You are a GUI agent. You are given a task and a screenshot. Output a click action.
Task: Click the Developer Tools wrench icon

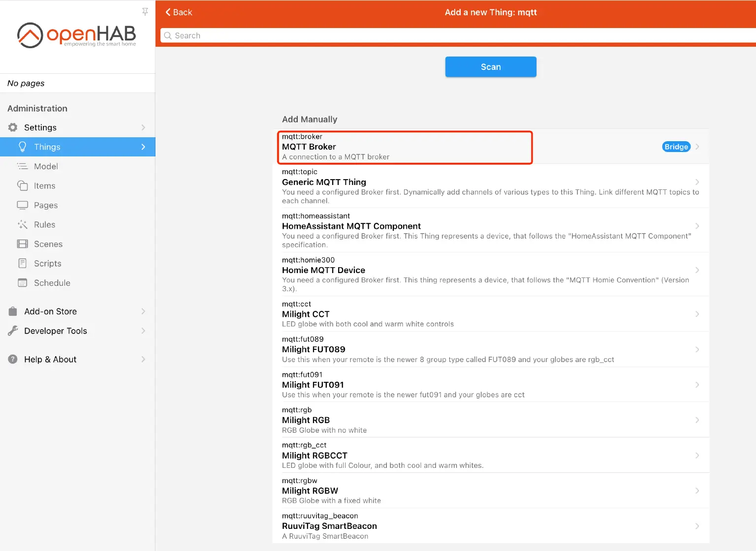pyautogui.click(x=12, y=331)
